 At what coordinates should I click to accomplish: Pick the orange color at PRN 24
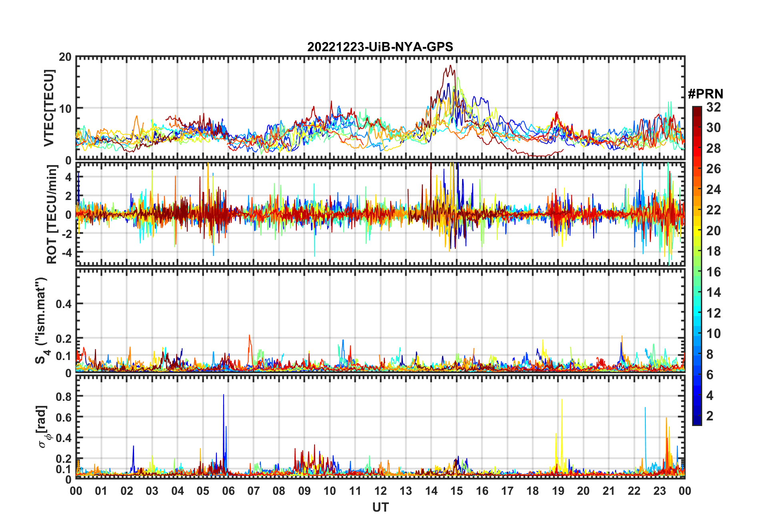(x=697, y=190)
